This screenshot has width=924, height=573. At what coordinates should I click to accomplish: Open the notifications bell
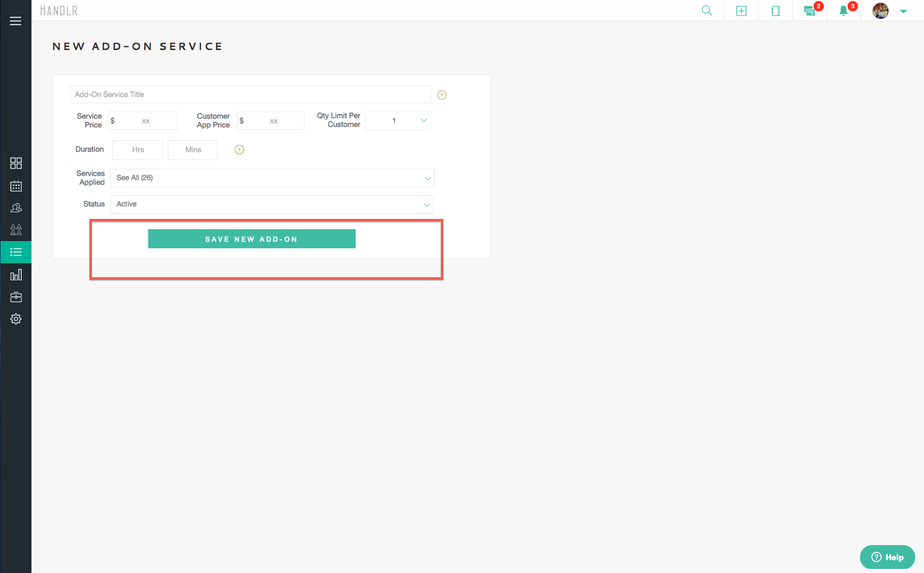click(843, 11)
